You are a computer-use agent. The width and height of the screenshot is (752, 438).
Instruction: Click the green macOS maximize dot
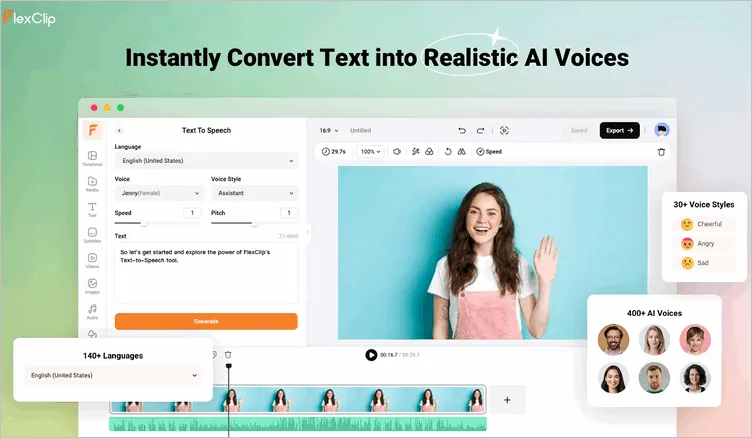point(120,107)
